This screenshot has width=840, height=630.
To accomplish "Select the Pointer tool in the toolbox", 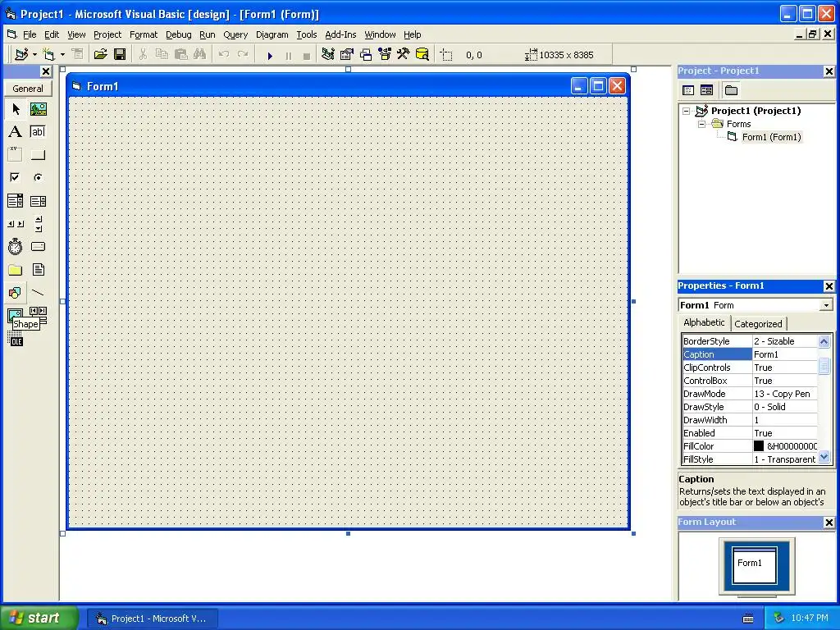I will pos(16,109).
